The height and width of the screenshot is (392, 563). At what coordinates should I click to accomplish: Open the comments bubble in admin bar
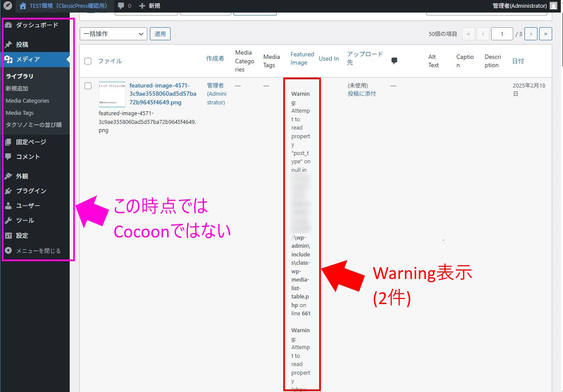tap(121, 6)
